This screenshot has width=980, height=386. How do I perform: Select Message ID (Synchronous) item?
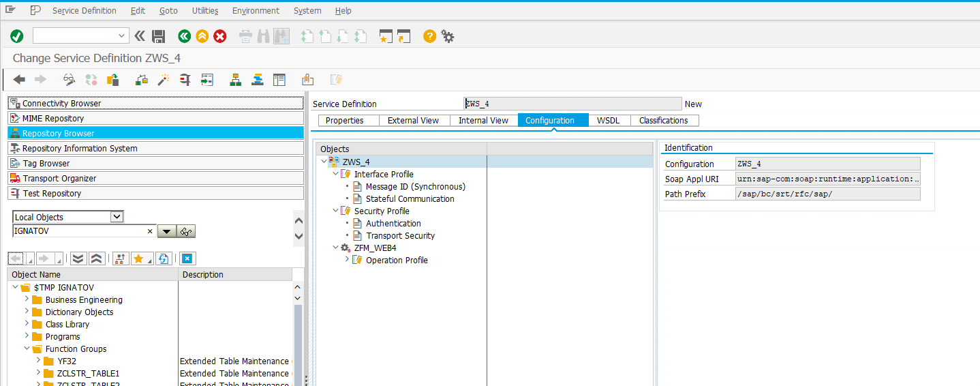(416, 186)
